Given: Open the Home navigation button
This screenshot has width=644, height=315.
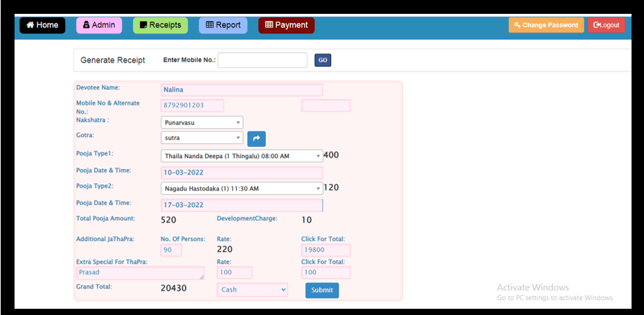Looking at the screenshot, I should [x=42, y=25].
